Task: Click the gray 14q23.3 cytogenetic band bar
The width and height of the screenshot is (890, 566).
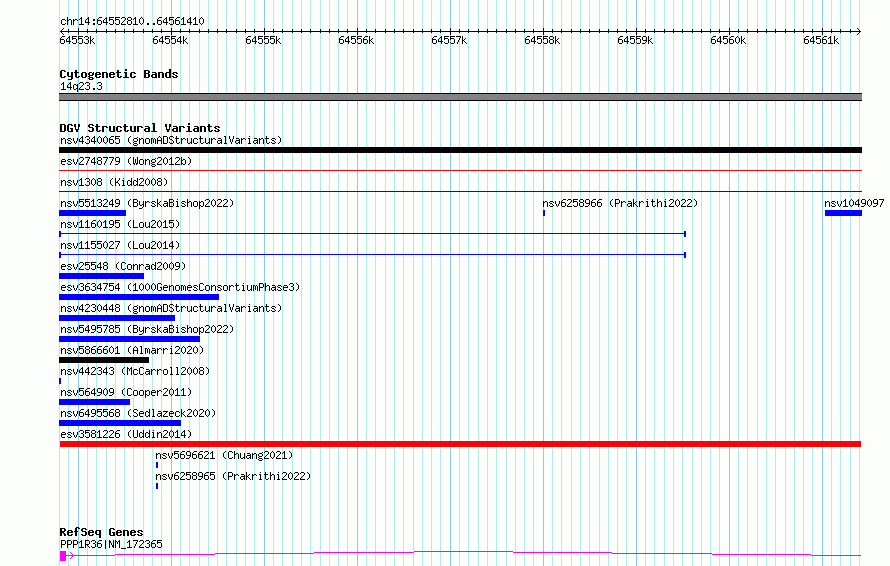Action: pos(460,97)
